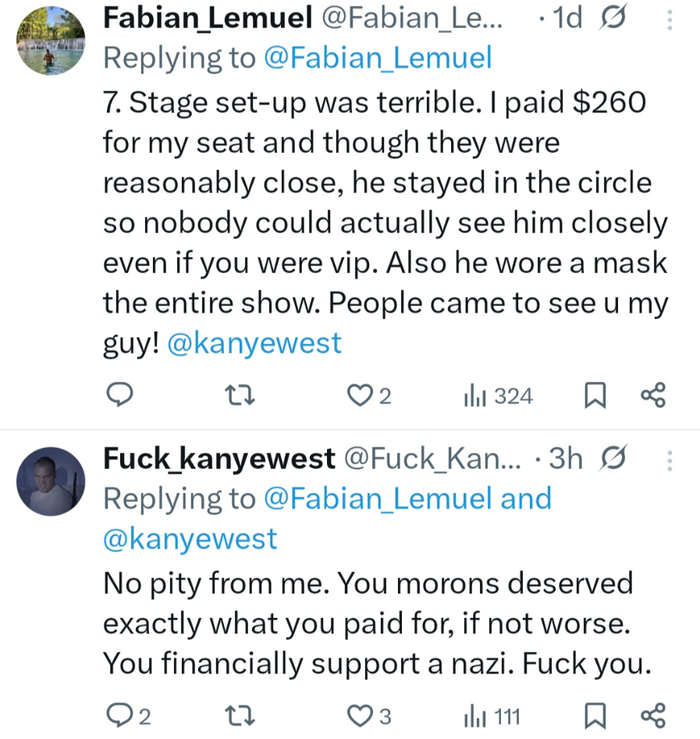View analytics showing 324 views
The height and width of the screenshot is (739, 700).
(x=497, y=396)
